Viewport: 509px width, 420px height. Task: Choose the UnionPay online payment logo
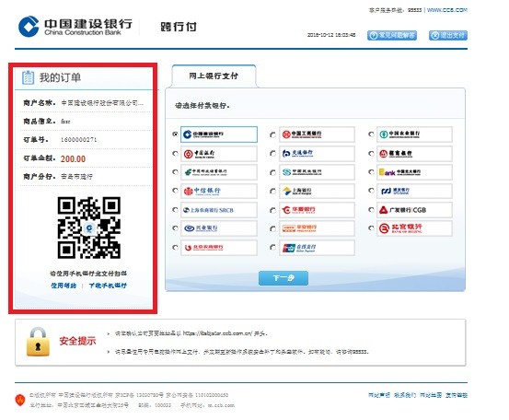(x=317, y=248)
